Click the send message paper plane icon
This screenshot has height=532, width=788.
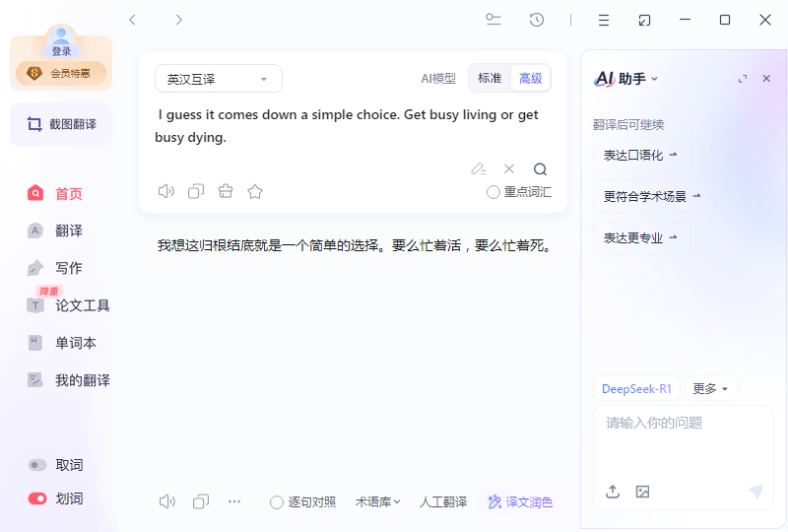[x=755, y=492]
